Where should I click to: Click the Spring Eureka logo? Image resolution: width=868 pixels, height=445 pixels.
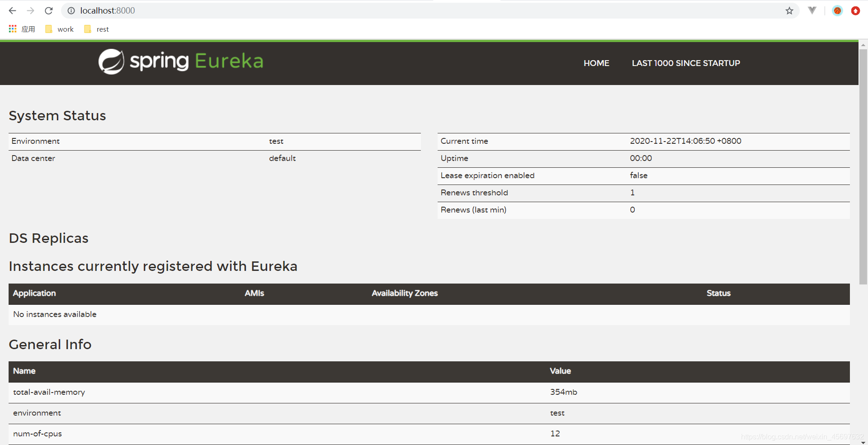point(181,62)
